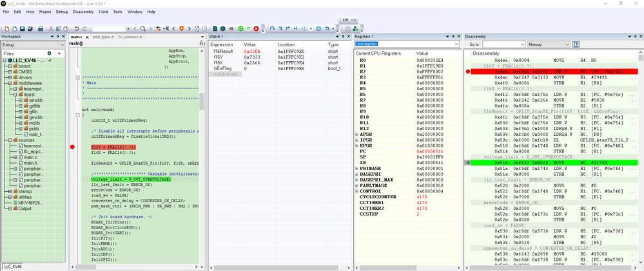This screenshot has height=271, width=644.
Task: Click the Break execution icon
Action: [x=318, y=29]
